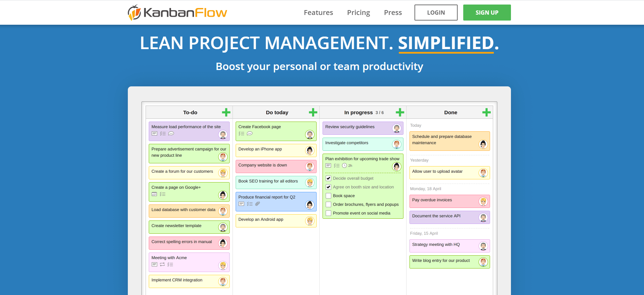Click the attachment paperclip on financial report card

click(x=258, y=204)
